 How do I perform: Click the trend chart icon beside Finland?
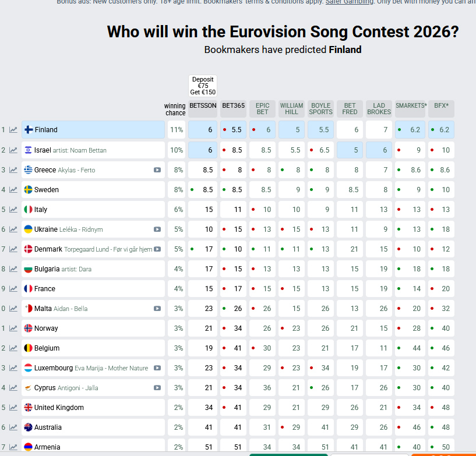click(13, 130)
